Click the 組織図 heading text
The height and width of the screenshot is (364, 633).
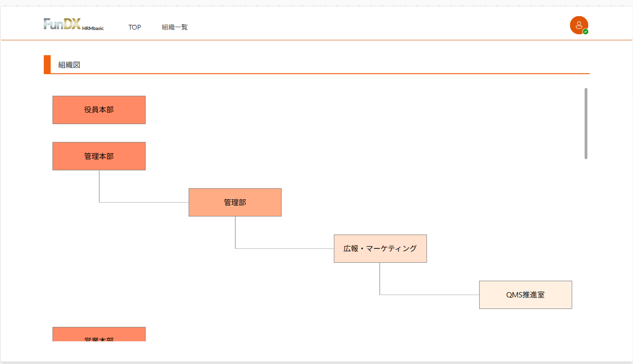click(x=69, y=65)
